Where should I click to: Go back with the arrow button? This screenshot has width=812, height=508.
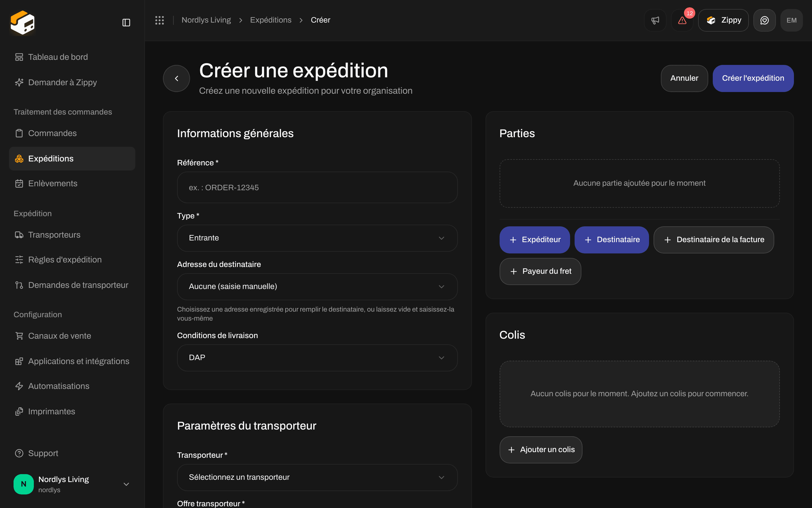point(176,78)
